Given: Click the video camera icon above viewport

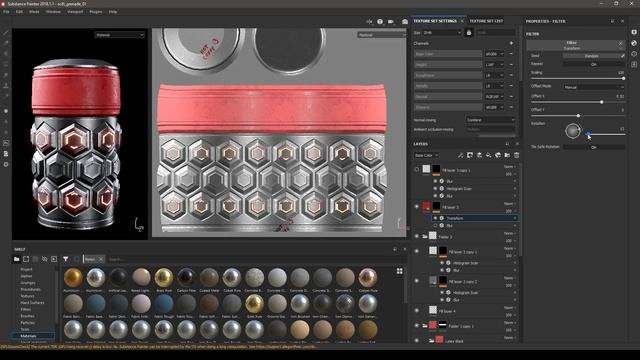Looking at the screenshot, I should click(391, 22).
